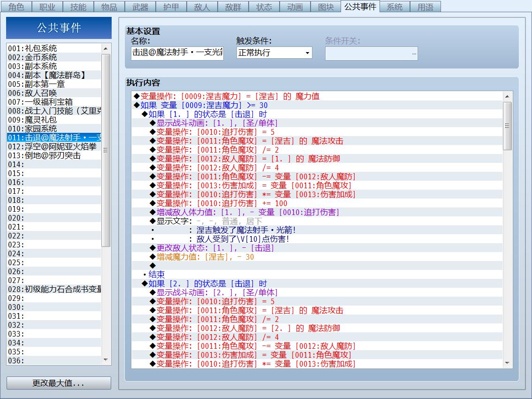This screenshot has height=399, width=532.
Task: Click the 条件开关 ellipsis button
Action: point(414,54)
